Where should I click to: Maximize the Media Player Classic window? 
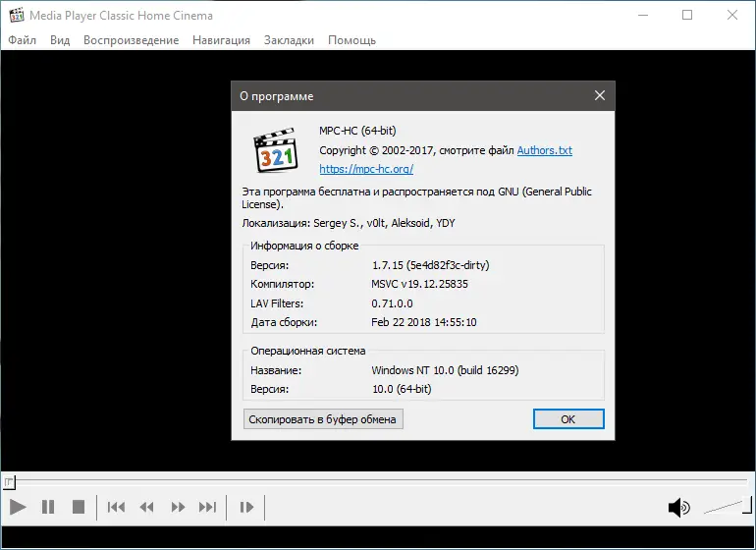click(x=687, y=15)
